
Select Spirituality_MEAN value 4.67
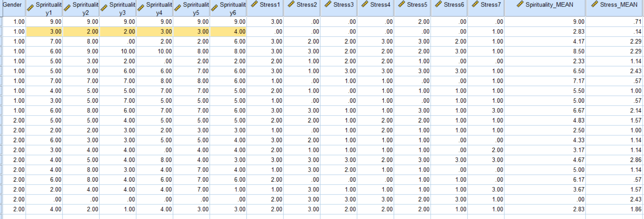pyautogui.click(x=579, y=160)
